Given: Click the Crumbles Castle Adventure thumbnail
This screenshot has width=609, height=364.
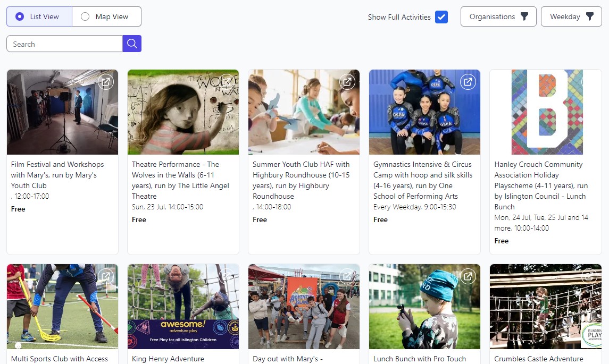Looking at the screenshot, I should tap(545, 307).
